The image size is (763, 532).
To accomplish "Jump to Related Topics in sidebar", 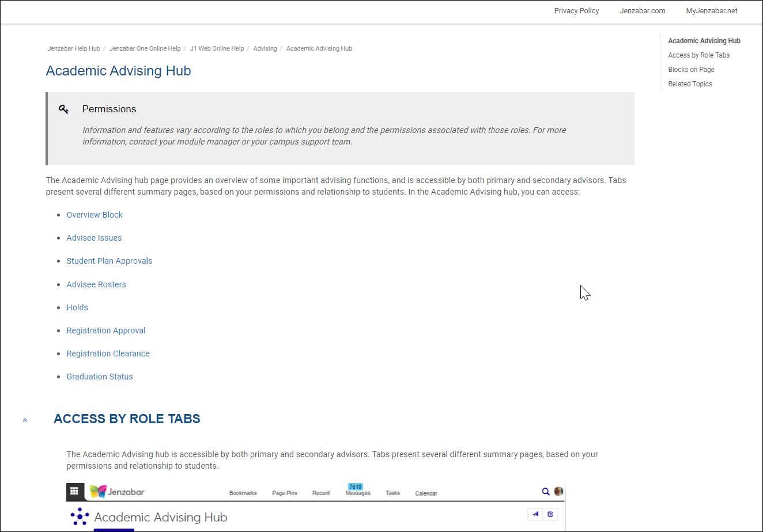I will 690,84.
